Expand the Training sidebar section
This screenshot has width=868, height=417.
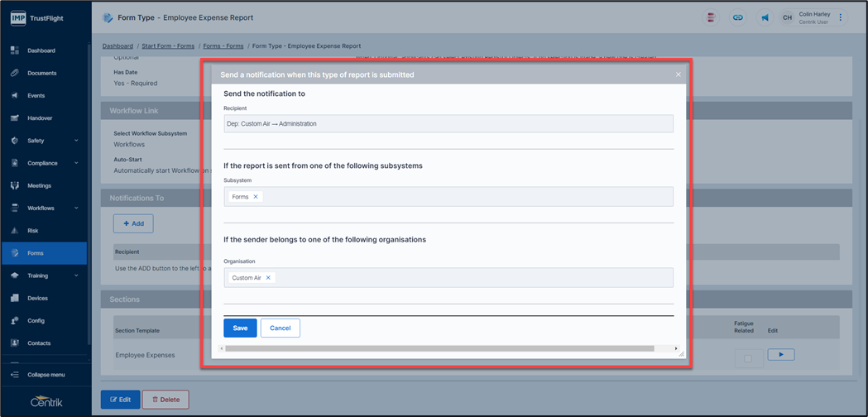click(x=76, y=276)
